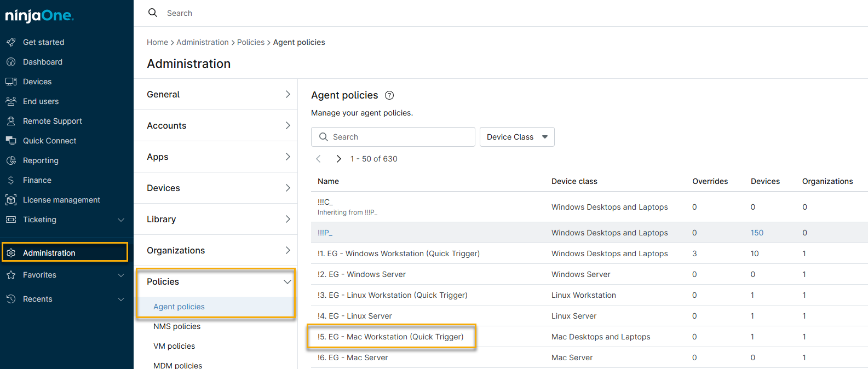The width and height of the screenshot is (868, 369).
Task: Click the help icon beside Agent policies
Action: (389, 95)
